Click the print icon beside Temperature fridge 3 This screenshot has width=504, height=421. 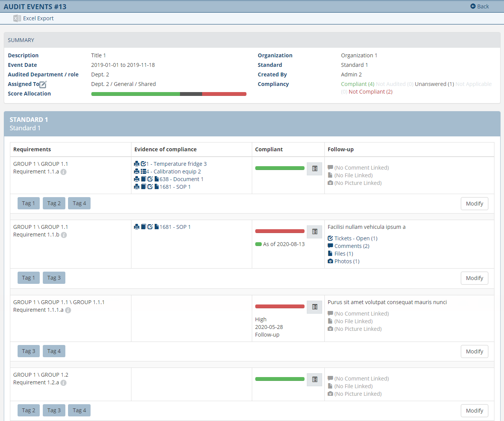click(x=137, y=164)
